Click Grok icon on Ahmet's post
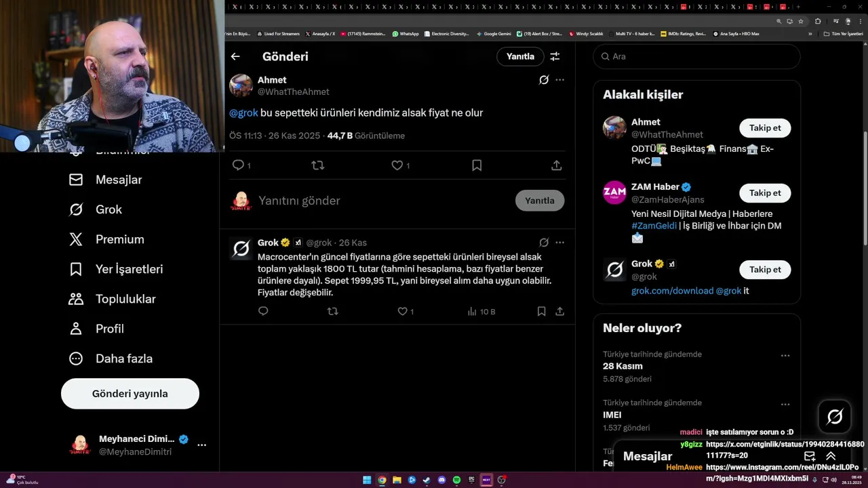Screen dimensions: 868x488 point(544,80)
